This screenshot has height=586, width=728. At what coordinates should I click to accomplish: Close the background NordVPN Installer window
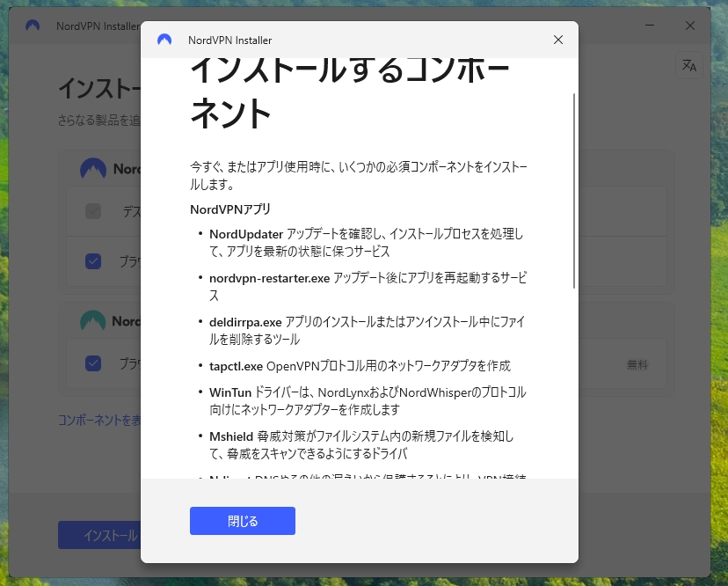(690, 26)
